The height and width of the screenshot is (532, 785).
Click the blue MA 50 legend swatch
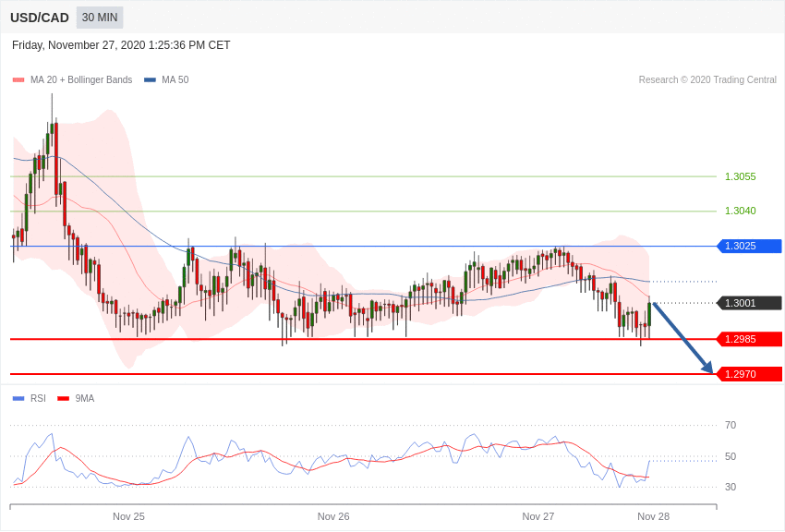coord(150,80)
